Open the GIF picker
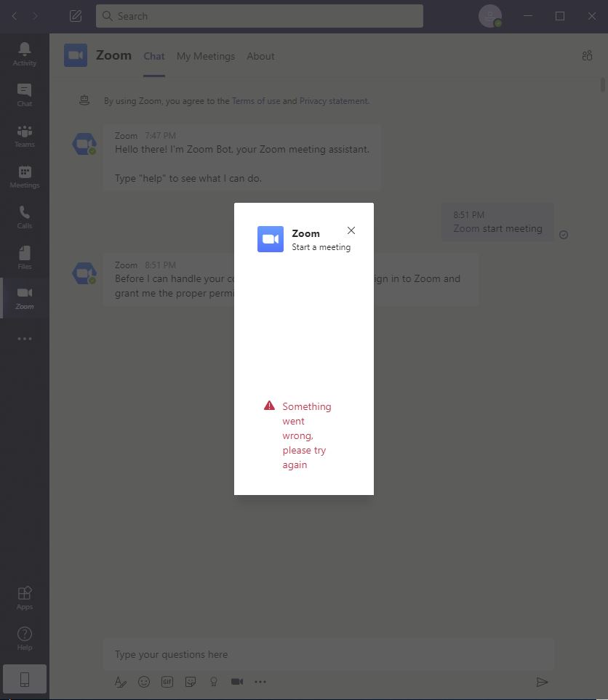 coord(167,682)
